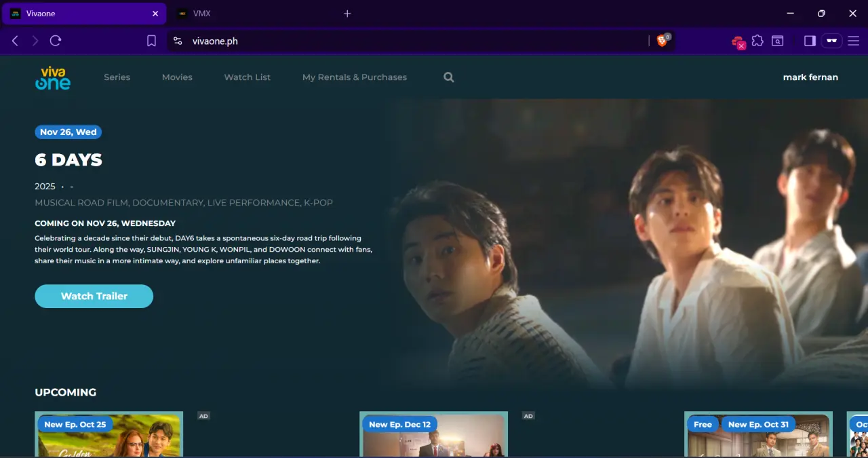Open the mark fernan account menu

(810, 77)
